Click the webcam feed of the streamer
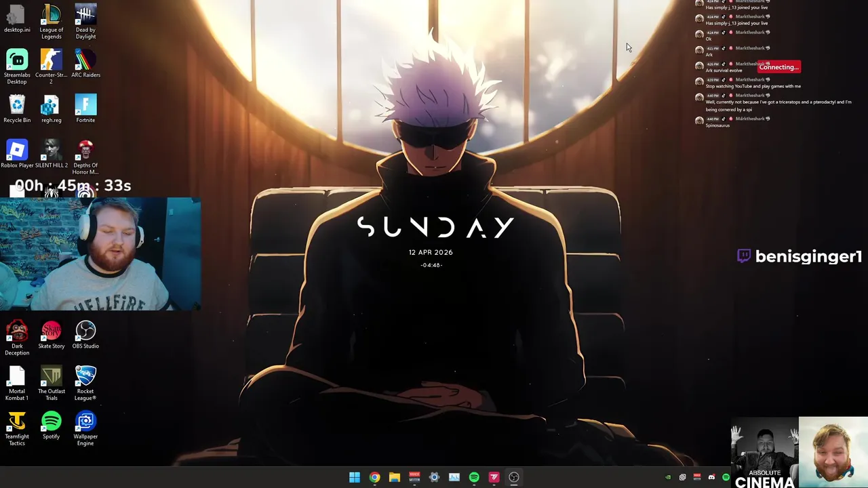This screenshot has height=488, width=868. pyautogui.click(x=100, y=254)
